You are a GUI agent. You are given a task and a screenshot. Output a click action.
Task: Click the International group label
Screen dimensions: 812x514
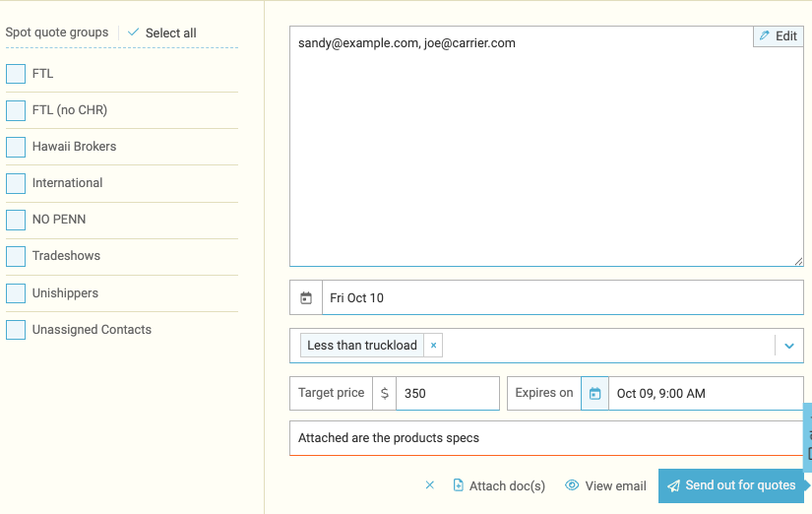[67, 183]
